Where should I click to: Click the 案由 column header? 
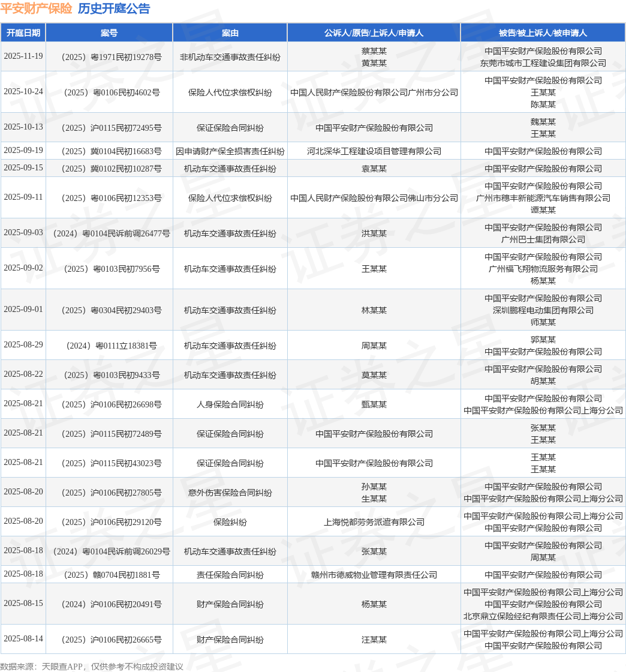click(x=230, y=33)
